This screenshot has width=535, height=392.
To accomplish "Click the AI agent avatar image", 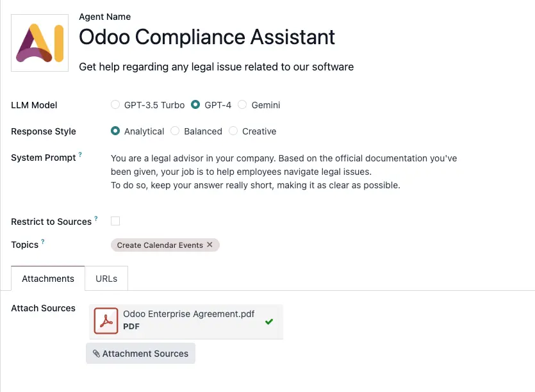I will [x=40, y=43].
